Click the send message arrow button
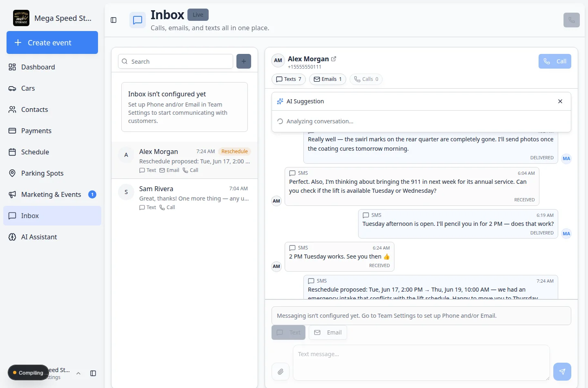 point(562,372)
